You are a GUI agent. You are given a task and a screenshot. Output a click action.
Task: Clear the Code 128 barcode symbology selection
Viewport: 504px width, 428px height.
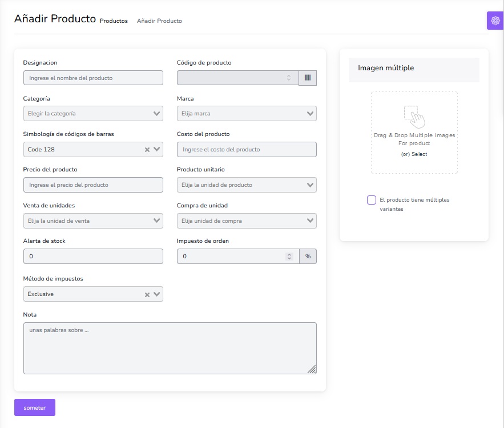147,150
